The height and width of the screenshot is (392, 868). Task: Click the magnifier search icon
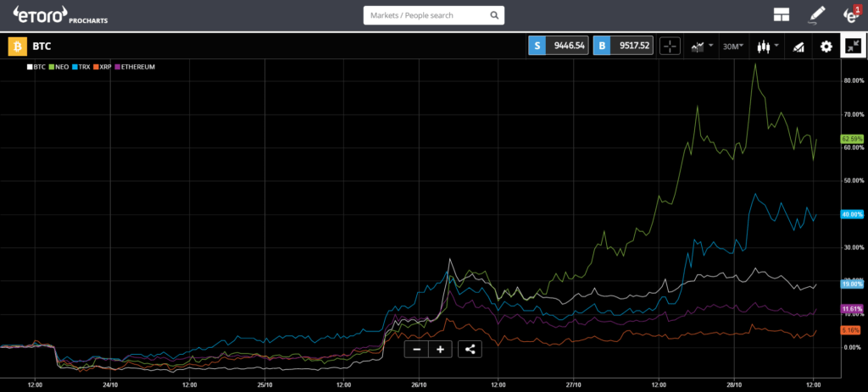pyautogui.click(x=494, y=15)
